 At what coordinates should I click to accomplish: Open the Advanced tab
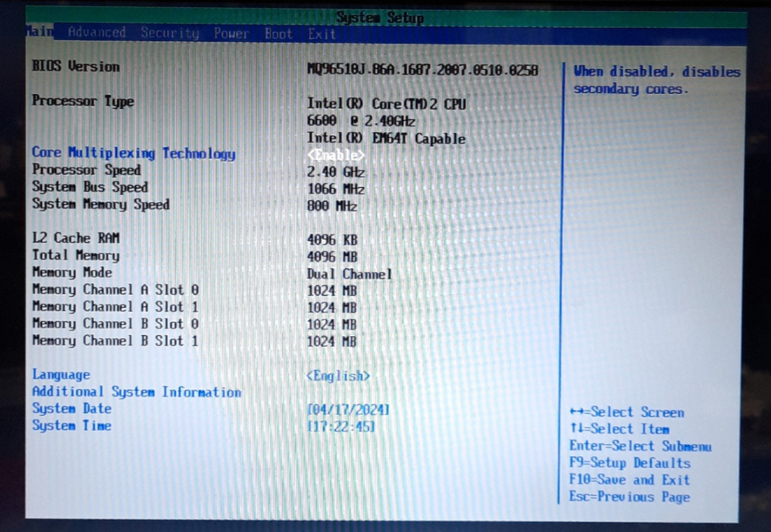(x=97, y=33)
